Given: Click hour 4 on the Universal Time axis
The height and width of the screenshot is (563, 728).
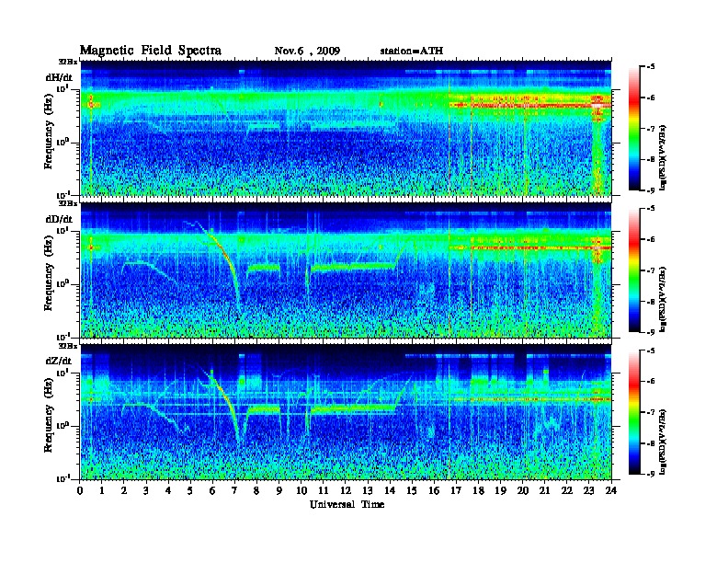Looking at the screenshot, I should (168, 491).
